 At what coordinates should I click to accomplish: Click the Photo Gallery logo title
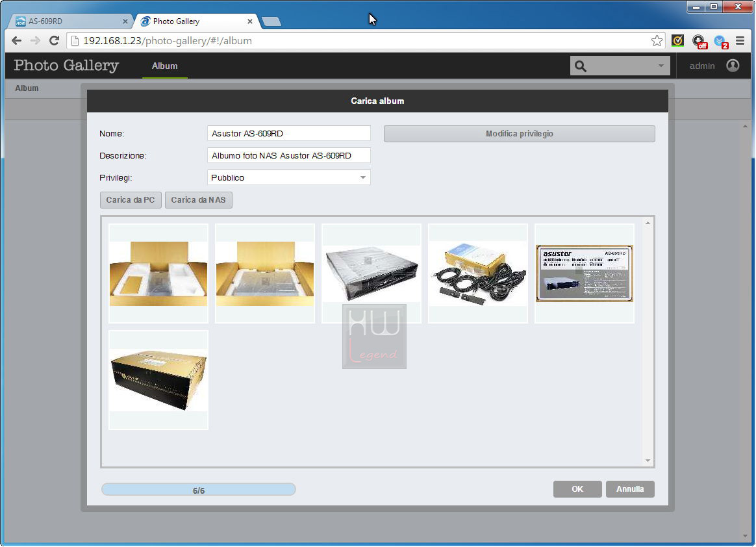pos(66,66)
